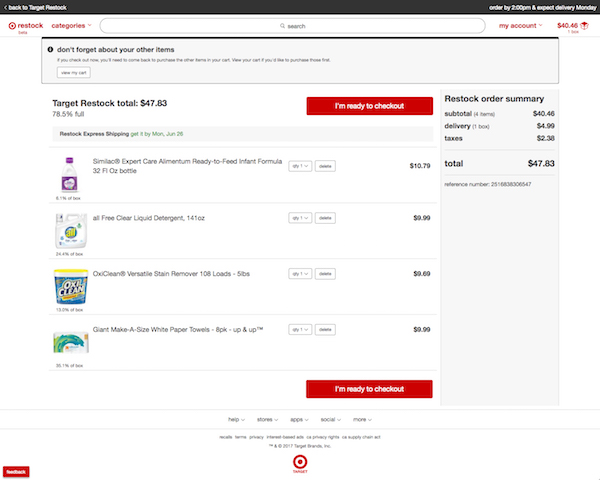
Task: Click the search magnifier icon
Action: tap(282, 26)
